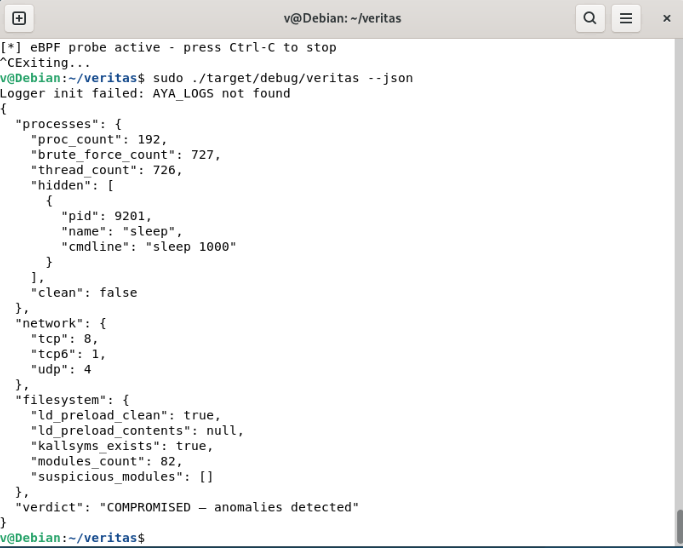Open a new terminal tab
Screen dimensions: 683x548
click(x=19, y=18)
